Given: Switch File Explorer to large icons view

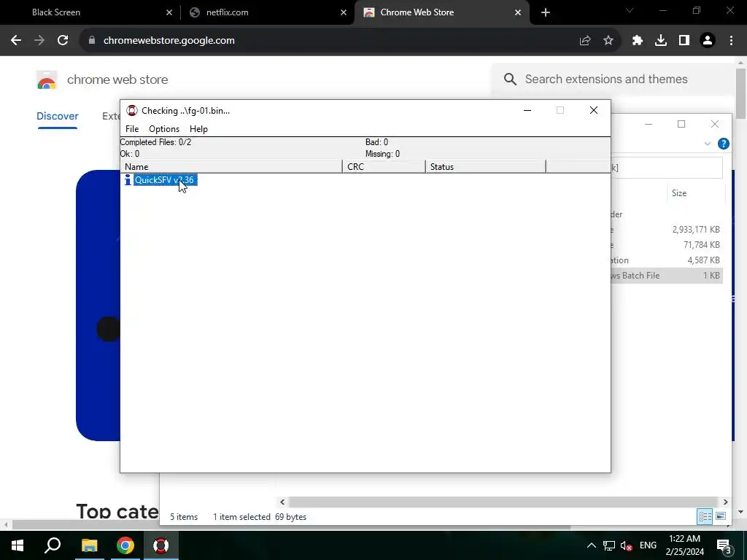Looking at the screenshot, I should tap(721, 517).
